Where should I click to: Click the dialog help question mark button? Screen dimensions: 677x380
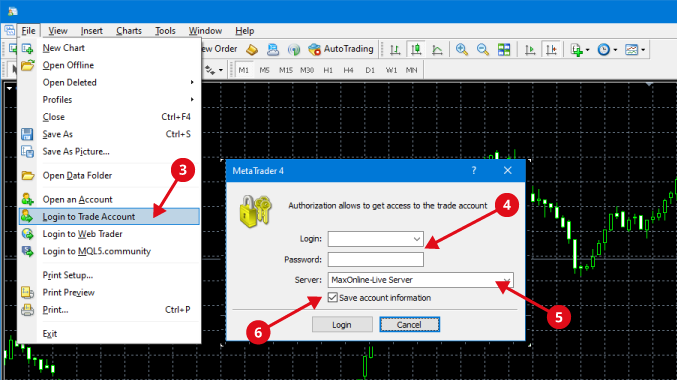[x=474, y=171]
